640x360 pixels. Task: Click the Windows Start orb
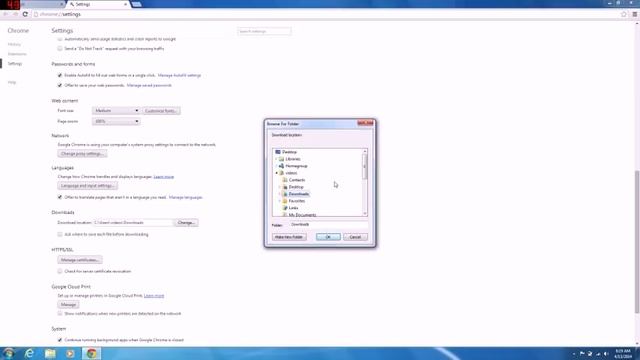9,353
